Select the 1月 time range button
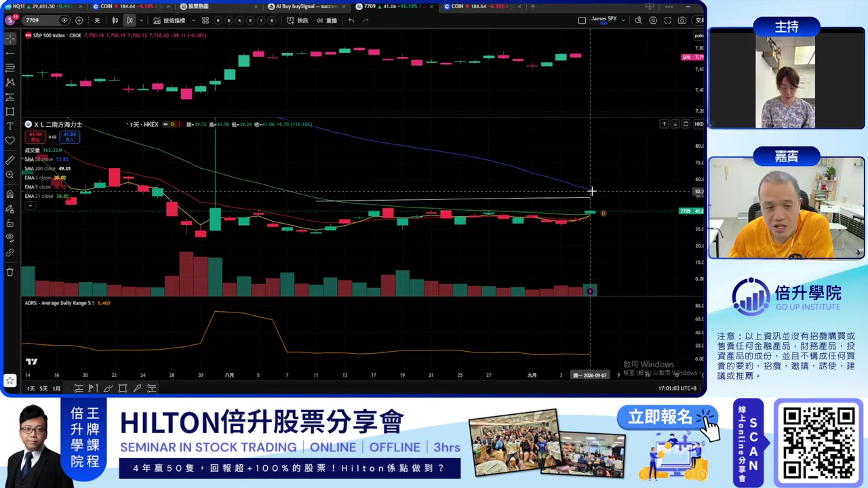 (x=56, y=388)
